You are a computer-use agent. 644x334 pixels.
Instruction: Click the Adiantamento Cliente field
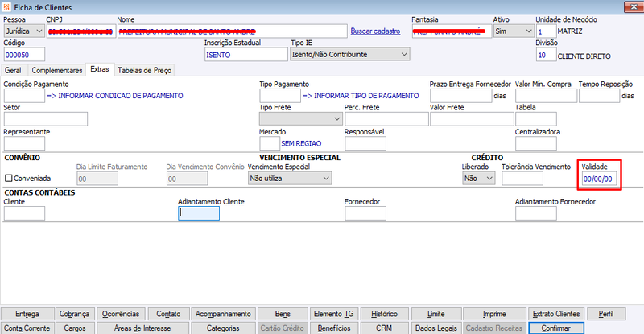pyautogui.click(x=199, y=213)
